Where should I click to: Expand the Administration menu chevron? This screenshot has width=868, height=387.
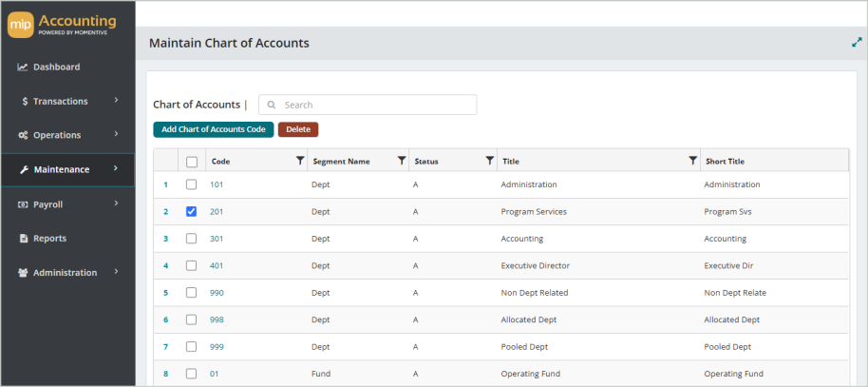[116, 272]
